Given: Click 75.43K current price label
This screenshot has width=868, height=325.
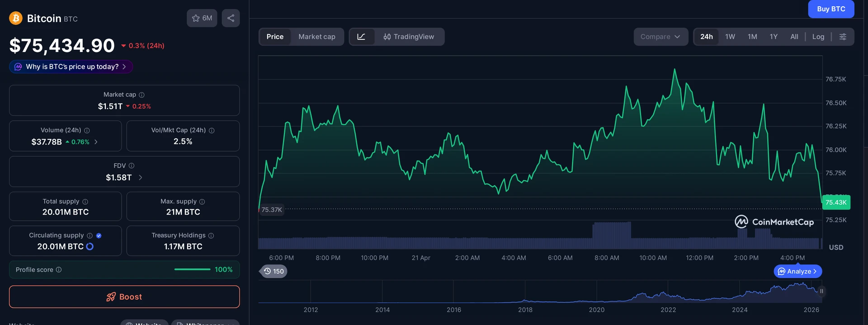Looking at the screenshot, I should [x=836, y=202].
